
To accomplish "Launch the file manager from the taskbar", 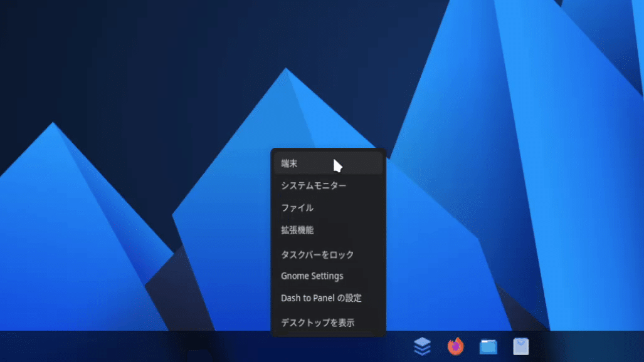I will click(x=487, y=344).
